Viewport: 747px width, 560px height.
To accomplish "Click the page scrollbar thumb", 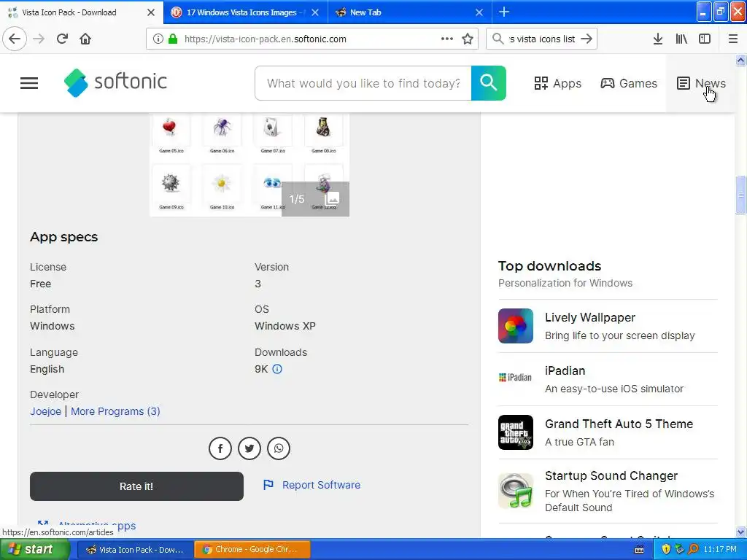I will (x=740, y=195).
